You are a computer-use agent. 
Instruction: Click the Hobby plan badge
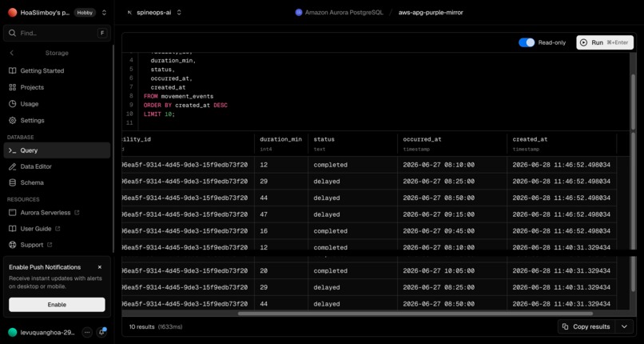[85, 12]
